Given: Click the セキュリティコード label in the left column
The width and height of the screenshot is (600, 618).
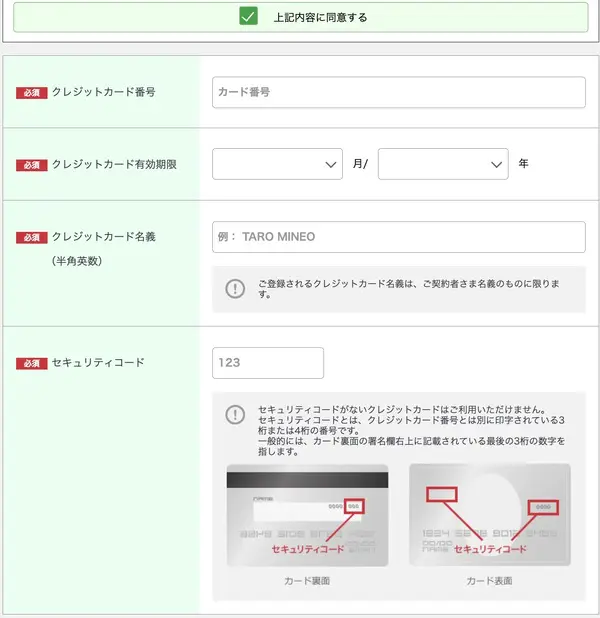Looking at the screenshot, I should (x=98, y=363).
